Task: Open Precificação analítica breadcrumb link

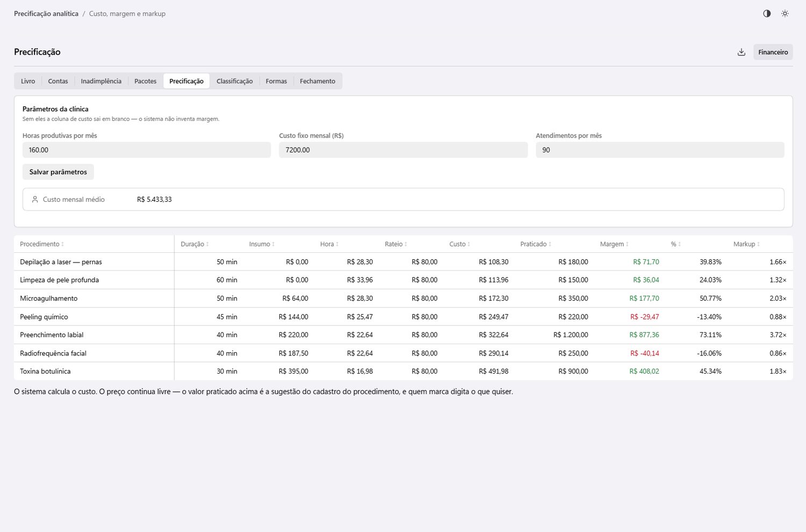Action: tap(46, 13)
